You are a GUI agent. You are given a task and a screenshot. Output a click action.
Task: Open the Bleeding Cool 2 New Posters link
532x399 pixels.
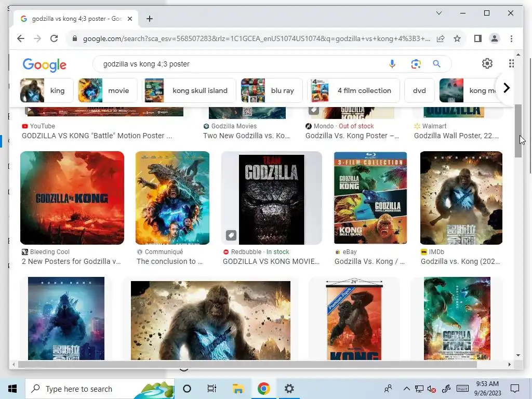(71, 262)
